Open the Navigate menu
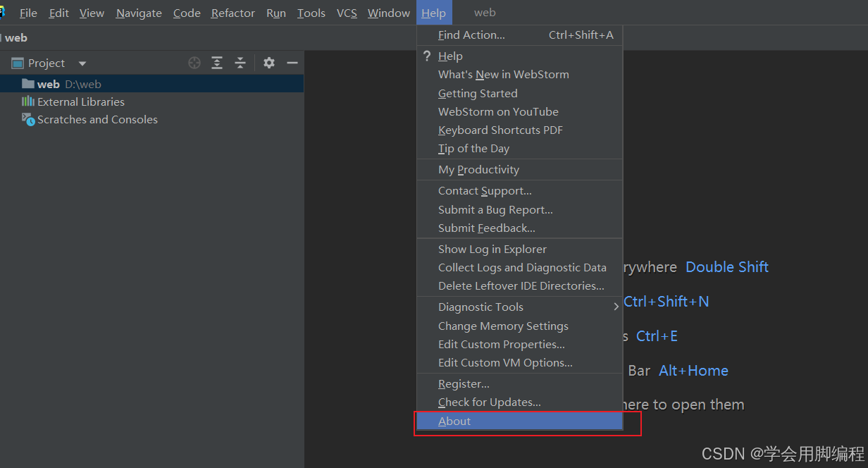868x468 pixels. (x=139, y=13)
